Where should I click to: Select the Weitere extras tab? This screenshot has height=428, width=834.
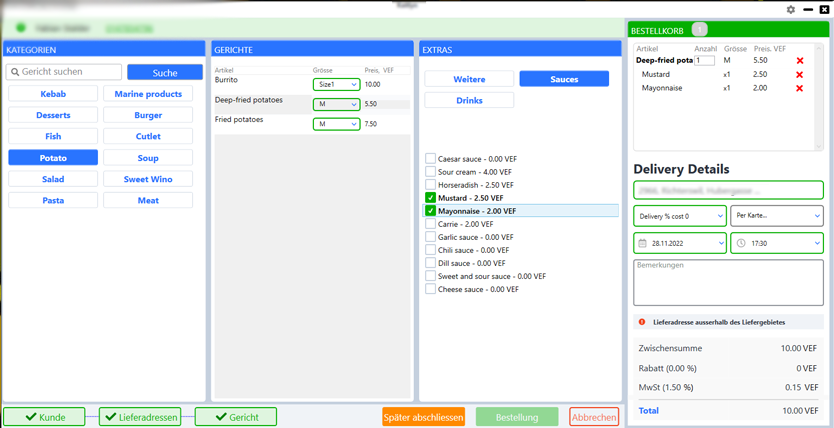[469, 79]
